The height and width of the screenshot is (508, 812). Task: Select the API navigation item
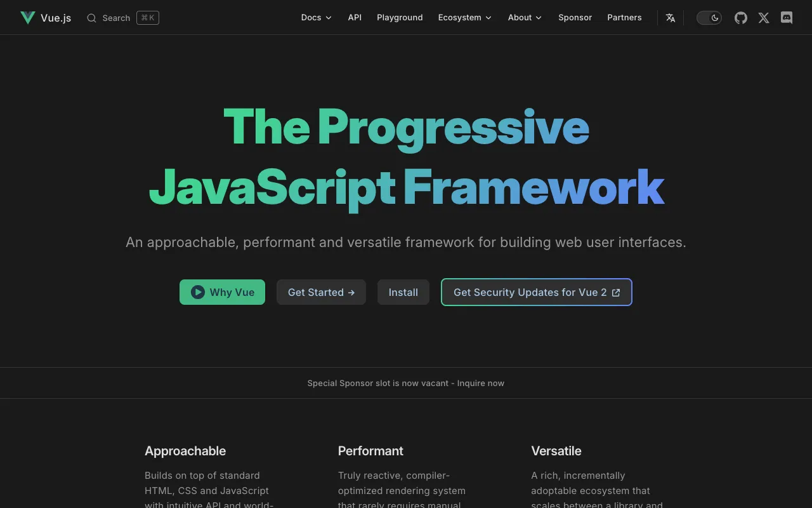pyautogui.click(x=355, y=18)
